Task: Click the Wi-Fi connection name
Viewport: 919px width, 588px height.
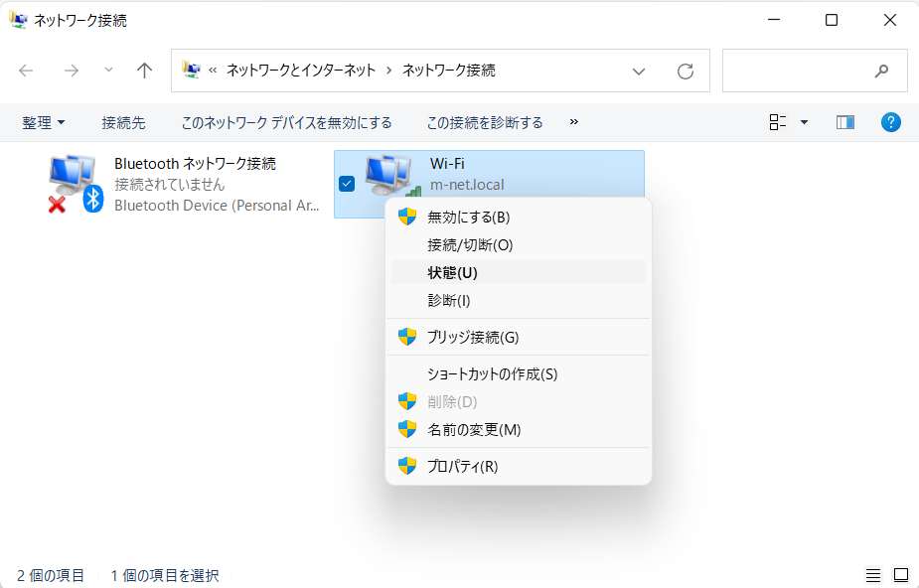Action: (x=447, y=164)
